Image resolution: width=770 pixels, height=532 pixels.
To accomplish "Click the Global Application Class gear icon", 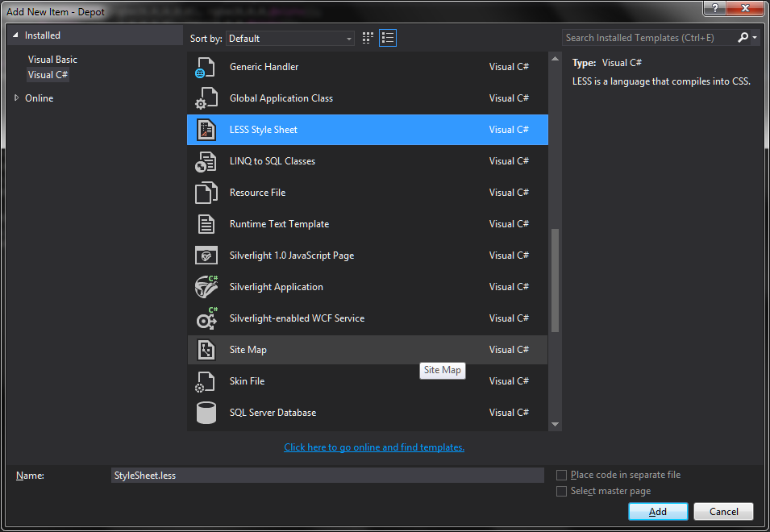I will tap(206, 98).
